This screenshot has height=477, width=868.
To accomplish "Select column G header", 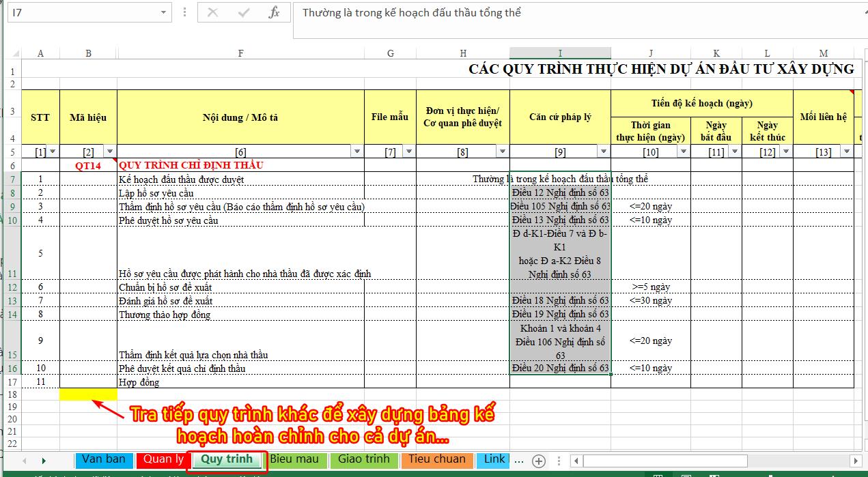I will [390, 53].
